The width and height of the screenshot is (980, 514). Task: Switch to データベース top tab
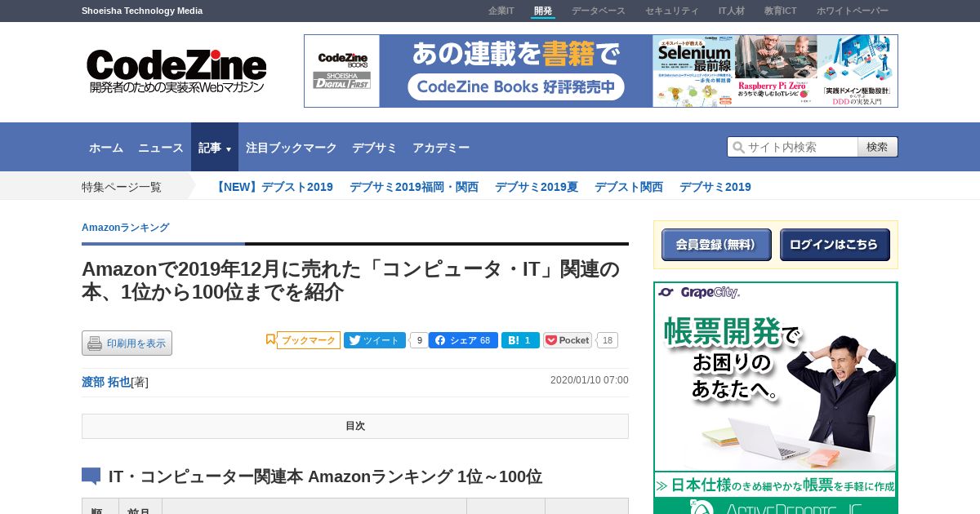pyautogui.click(x=599, y=11)
